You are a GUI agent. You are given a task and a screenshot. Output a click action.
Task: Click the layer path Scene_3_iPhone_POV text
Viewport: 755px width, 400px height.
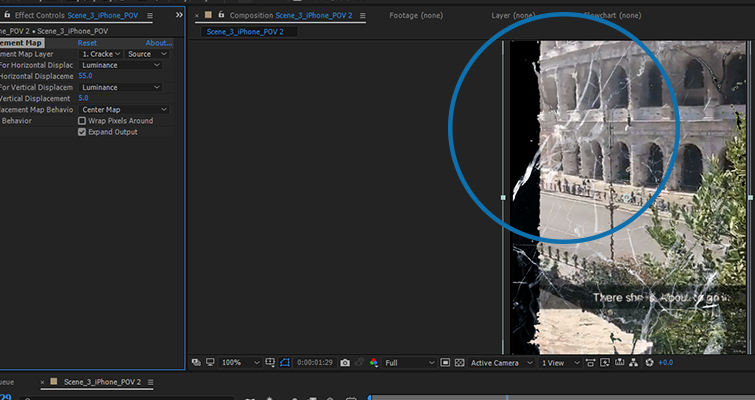(72, 31)
